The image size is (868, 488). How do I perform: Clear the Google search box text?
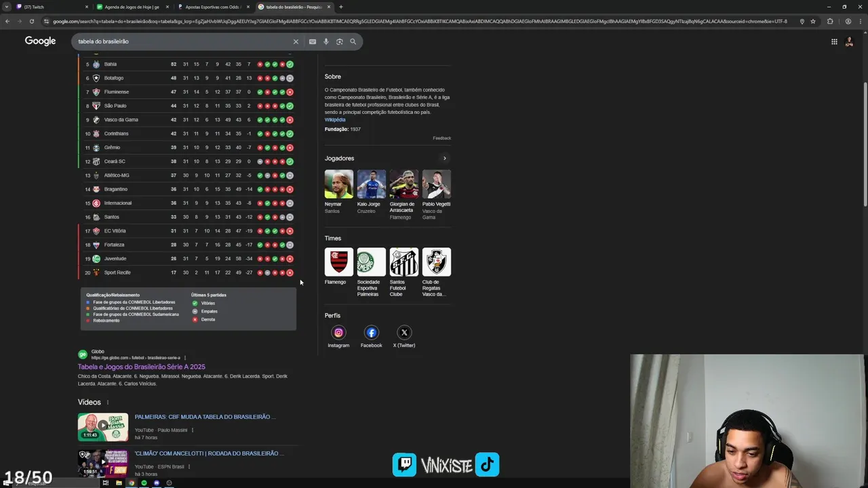coord(296,41)
